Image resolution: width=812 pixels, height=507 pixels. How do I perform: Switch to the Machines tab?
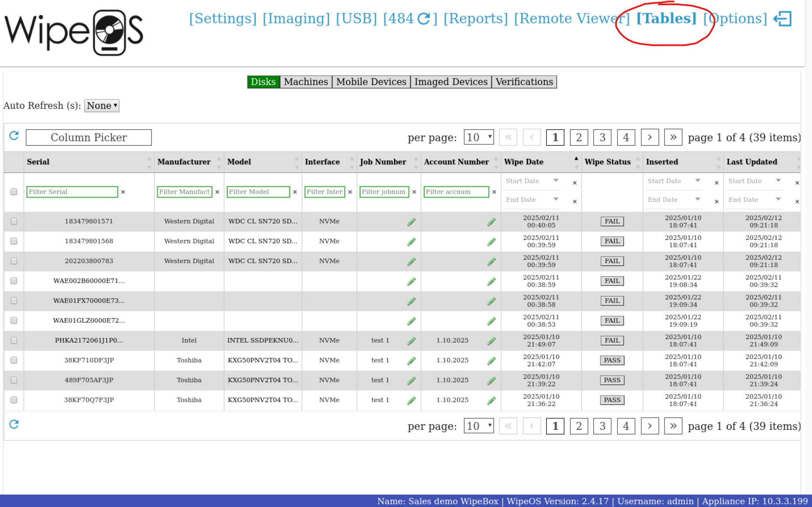(306, 82)
